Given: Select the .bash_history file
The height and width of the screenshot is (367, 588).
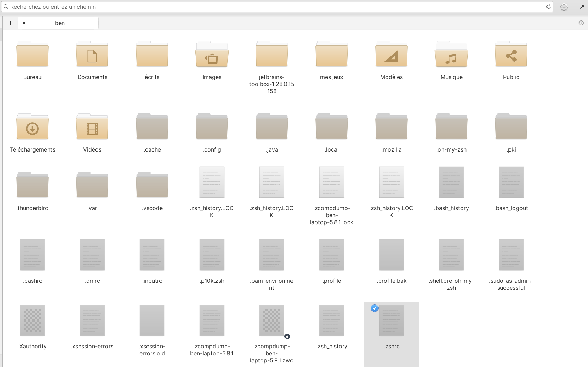Looking at the screenshot, I should [x=451, y=182].
